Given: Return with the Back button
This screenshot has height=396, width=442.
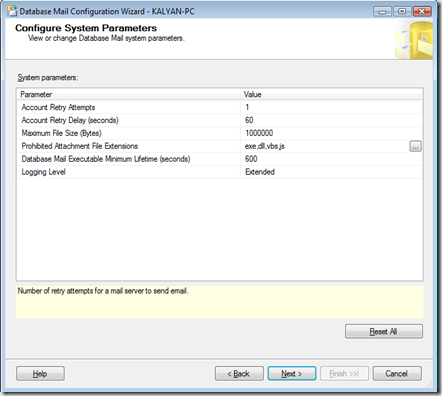Looking at the screenshot, I should [239, 373].
